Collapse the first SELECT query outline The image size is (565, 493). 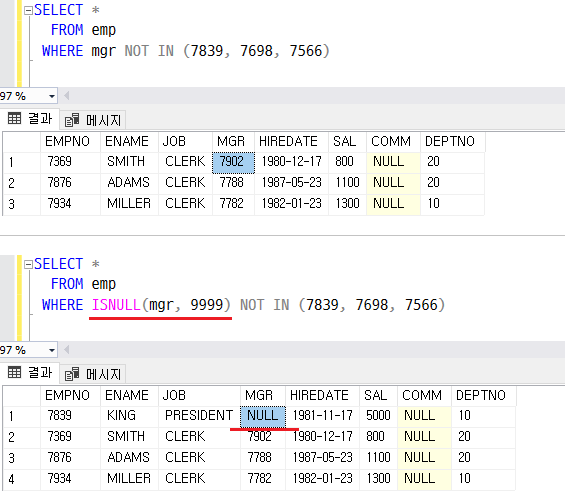(x=28, y=10)
